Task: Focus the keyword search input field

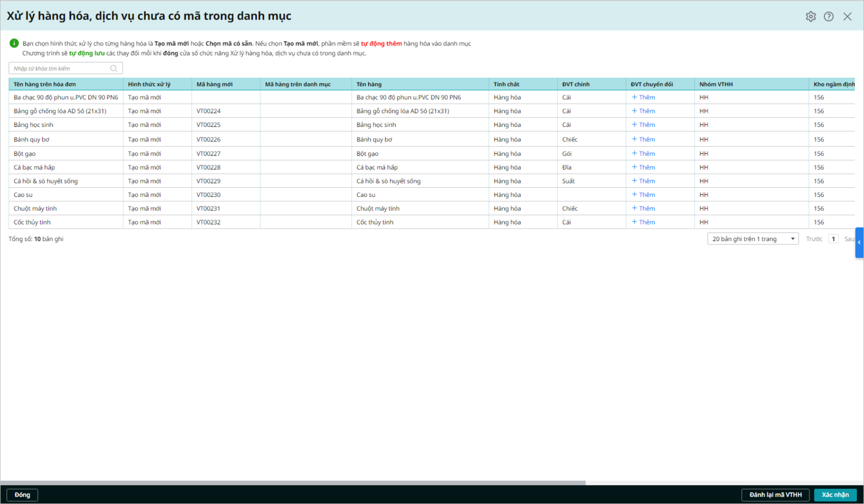Action: coord(59,69)
